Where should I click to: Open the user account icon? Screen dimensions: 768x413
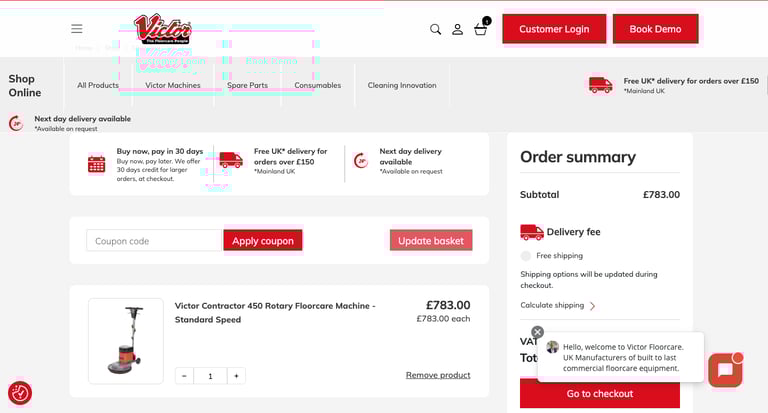coord(457,29)
